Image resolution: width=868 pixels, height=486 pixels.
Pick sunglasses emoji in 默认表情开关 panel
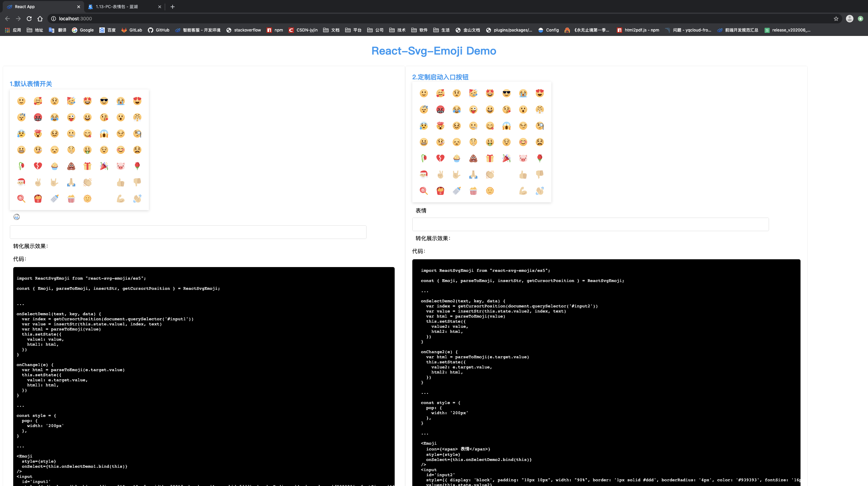click(x=104, y=101)
